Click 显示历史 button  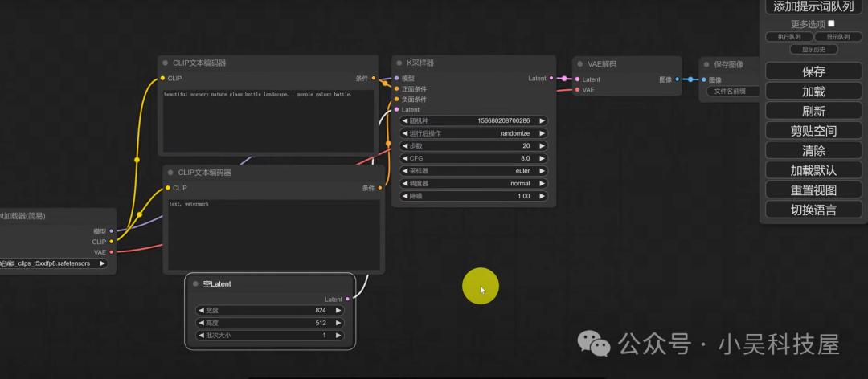coord(813,49)
